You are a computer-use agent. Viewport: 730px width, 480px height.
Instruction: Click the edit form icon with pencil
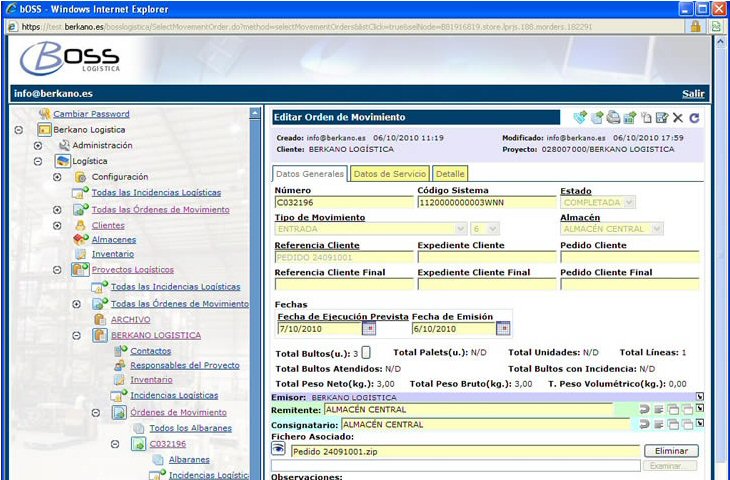(661, 118)
